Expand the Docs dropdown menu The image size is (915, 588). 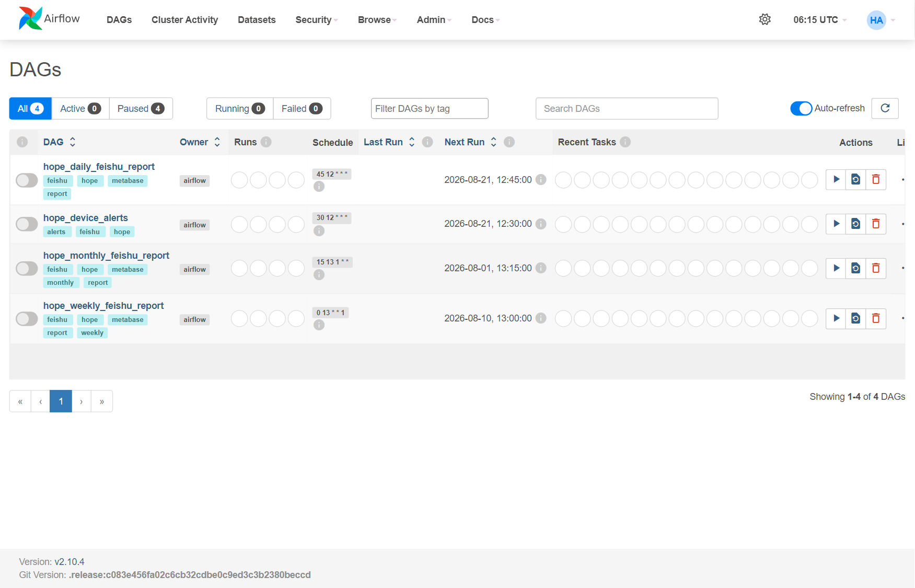point(485,20)
